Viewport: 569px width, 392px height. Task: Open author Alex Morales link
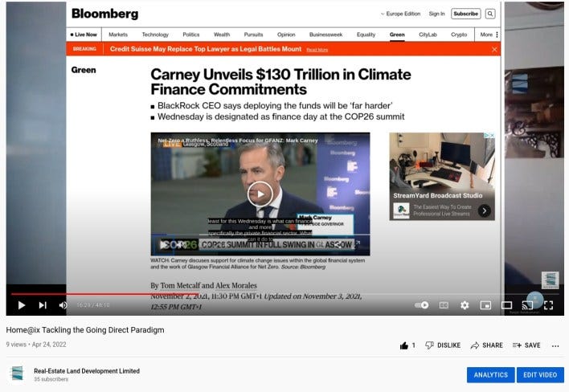[236, 286]
